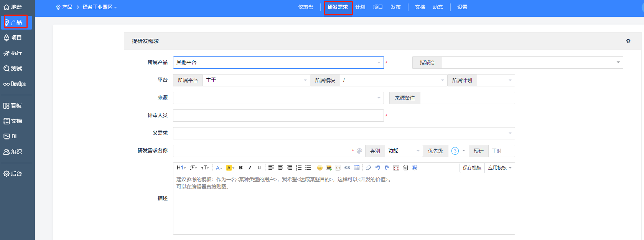
Task: Insert a table into the description
Action: pyautogui.click(x=357, y=168)
